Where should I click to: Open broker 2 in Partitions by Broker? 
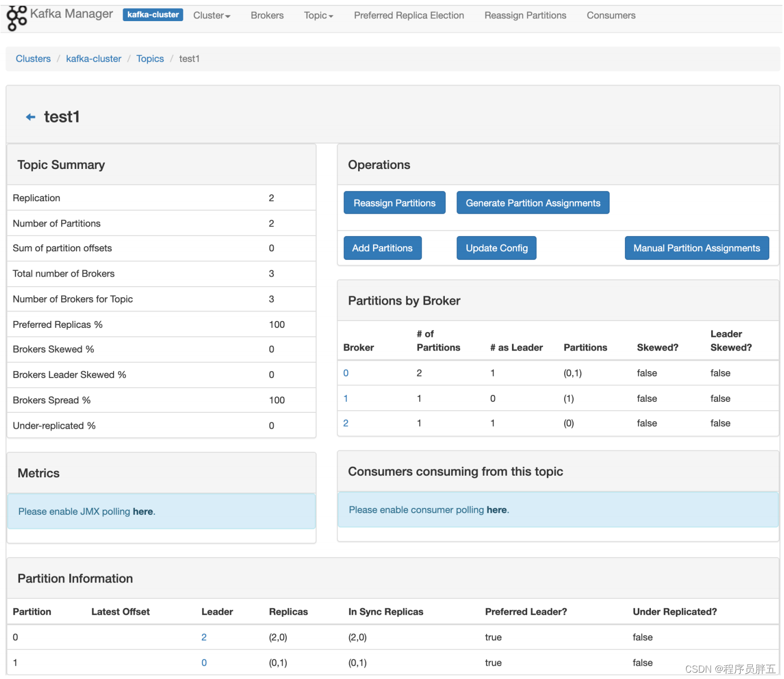[x=346, y=423]
